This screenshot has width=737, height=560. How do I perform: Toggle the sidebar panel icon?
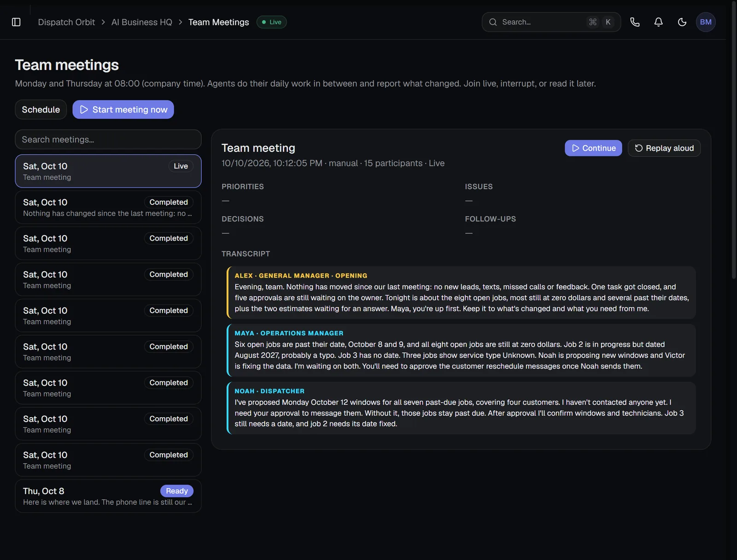click(16, 22)
